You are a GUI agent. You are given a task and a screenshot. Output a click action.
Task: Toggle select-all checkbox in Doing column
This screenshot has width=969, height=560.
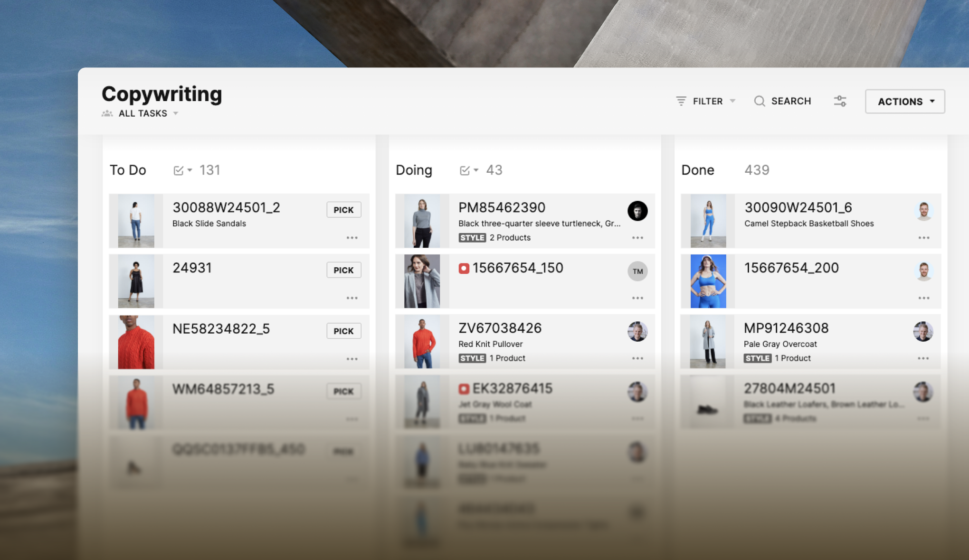pyautogui.click(x=465, y=170)
